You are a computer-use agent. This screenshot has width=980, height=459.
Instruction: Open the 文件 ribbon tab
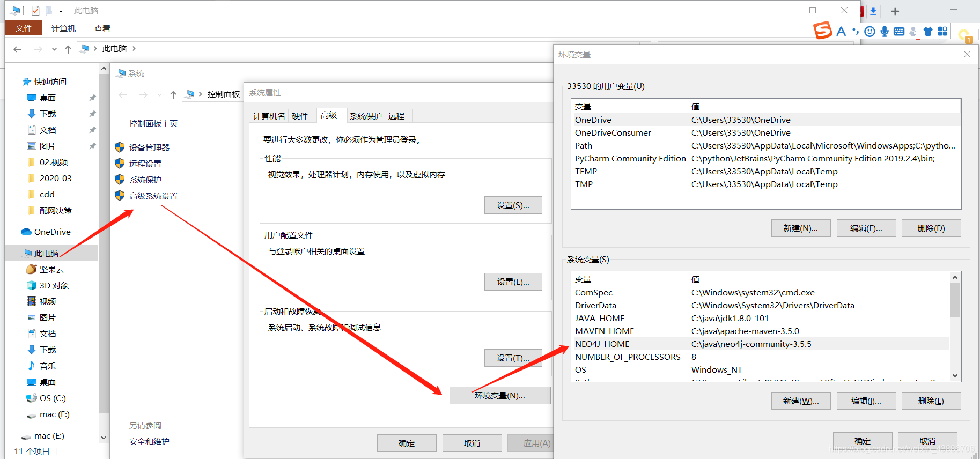pos(23,28)
